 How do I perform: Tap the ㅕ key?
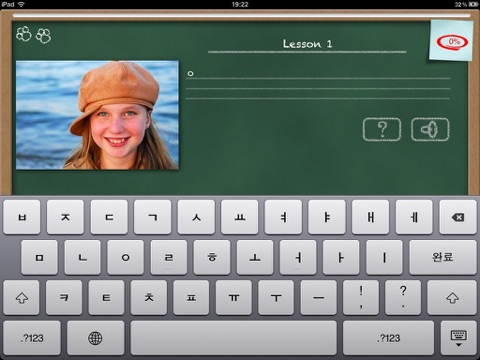(x=283, y=217)
